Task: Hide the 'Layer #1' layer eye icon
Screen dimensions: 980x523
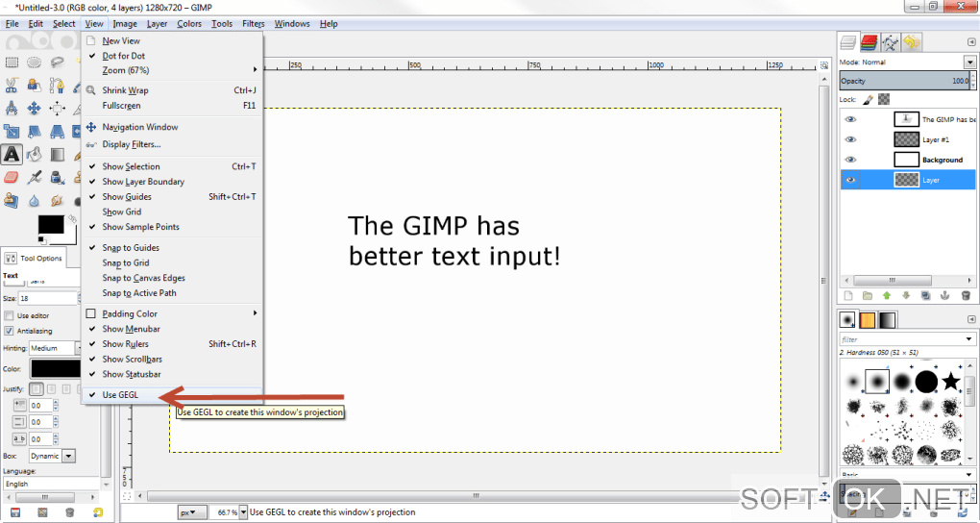Action: pos(850,139)
